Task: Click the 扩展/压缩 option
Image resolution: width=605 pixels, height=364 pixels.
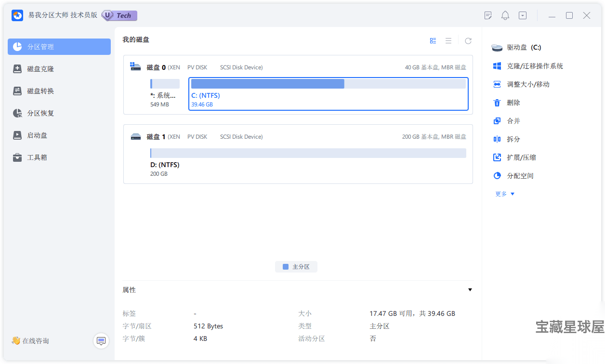Action: 514,157
